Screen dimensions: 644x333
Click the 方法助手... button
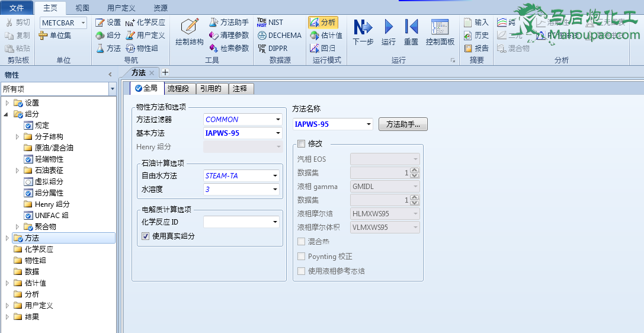(403, 124)
